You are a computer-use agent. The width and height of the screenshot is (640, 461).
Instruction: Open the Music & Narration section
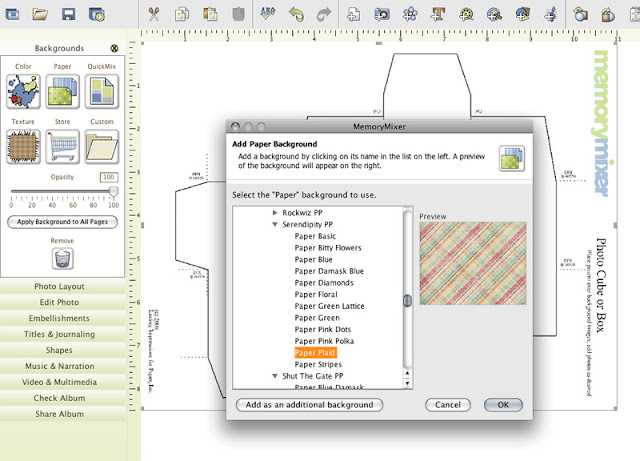(x=62, y=366)
